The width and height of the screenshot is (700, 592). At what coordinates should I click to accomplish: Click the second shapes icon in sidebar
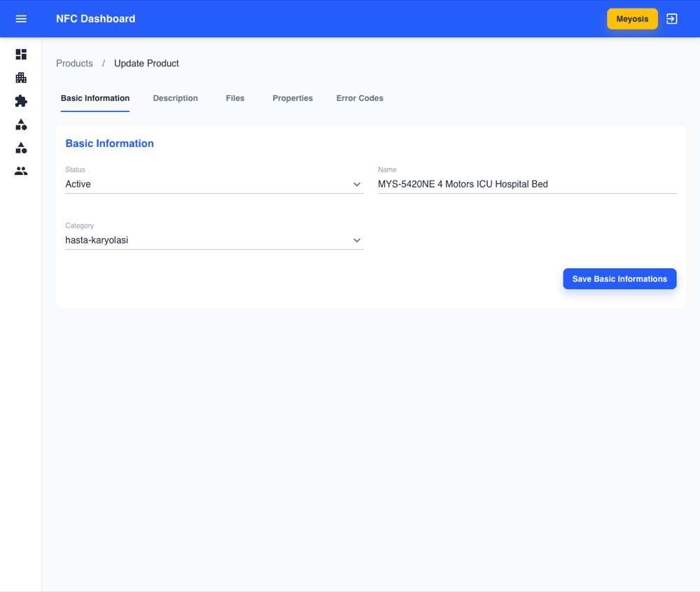click(21, 148)
